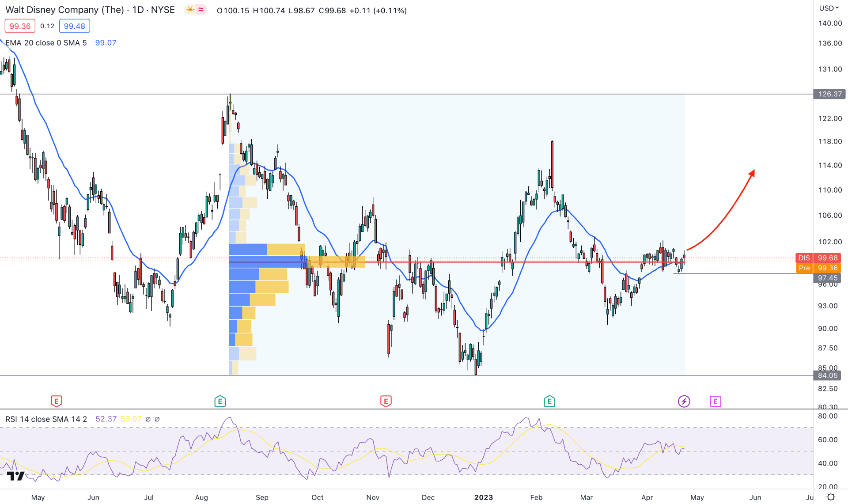Screen dimensions: 848x504
Task: Open chart settings gear icon
Action: (830, 497)
